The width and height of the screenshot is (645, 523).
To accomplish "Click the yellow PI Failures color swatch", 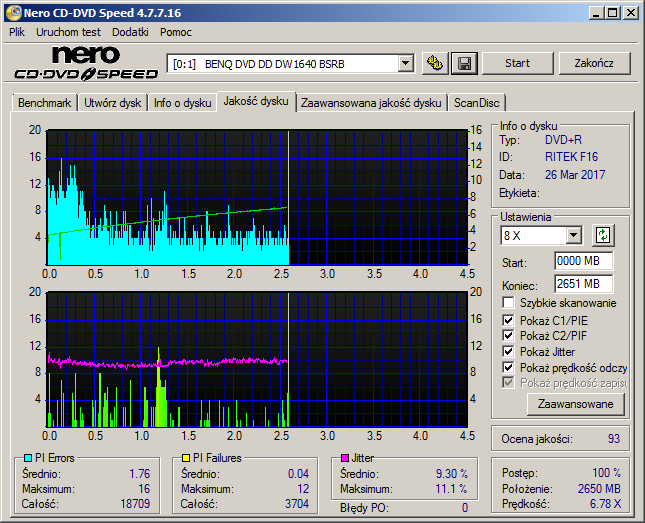I will 186,458.
